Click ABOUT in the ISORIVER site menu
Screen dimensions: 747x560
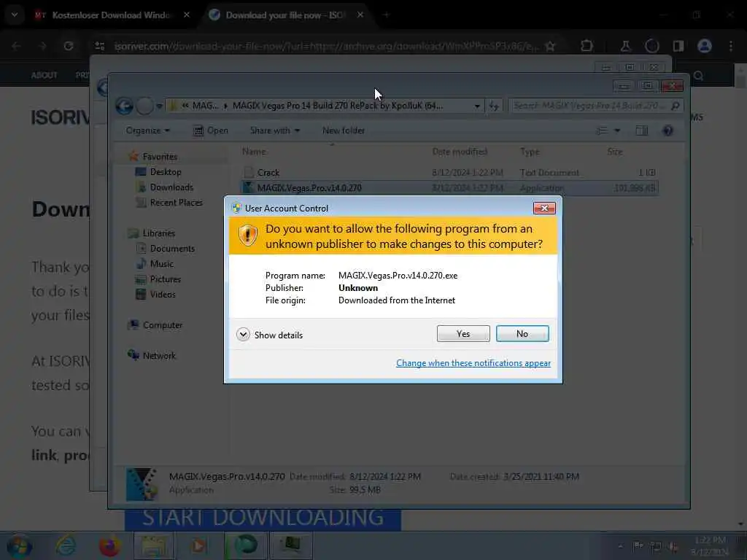tap(44, 75)
